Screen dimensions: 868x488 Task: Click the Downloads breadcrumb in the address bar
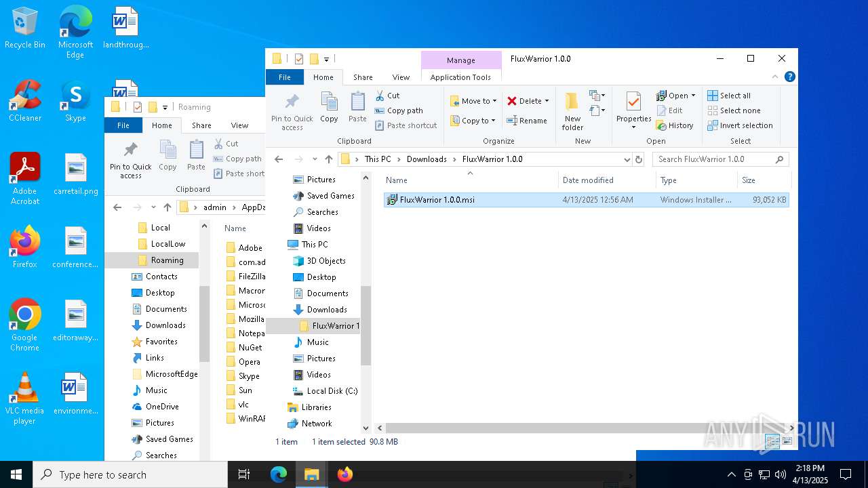coord(427,159)
